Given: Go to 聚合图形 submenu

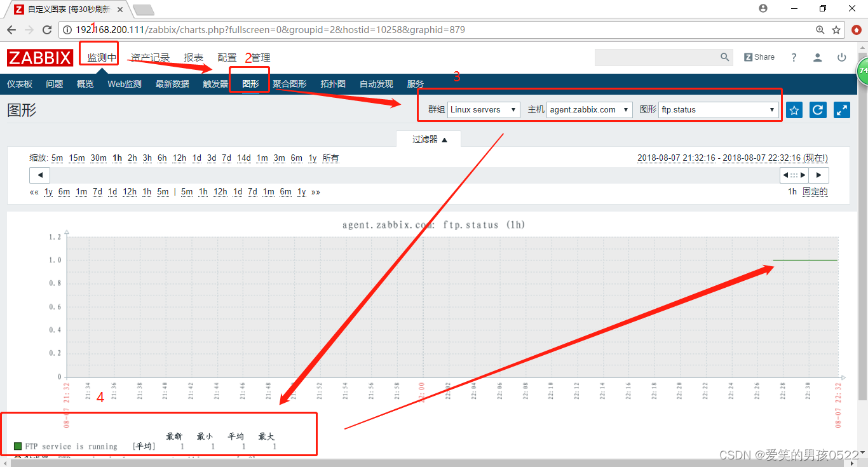Looking at the screenshot, I should click(290, 84).
